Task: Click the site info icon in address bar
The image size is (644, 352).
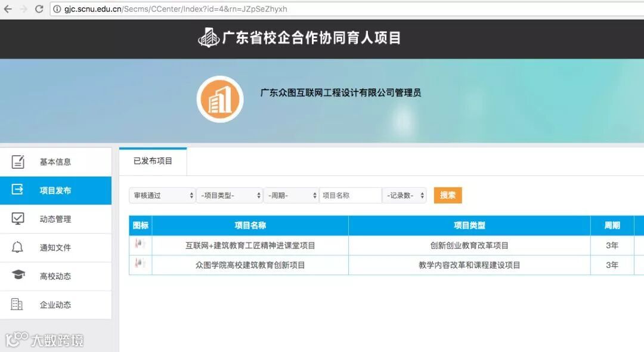Action: (x=57, y=9)
